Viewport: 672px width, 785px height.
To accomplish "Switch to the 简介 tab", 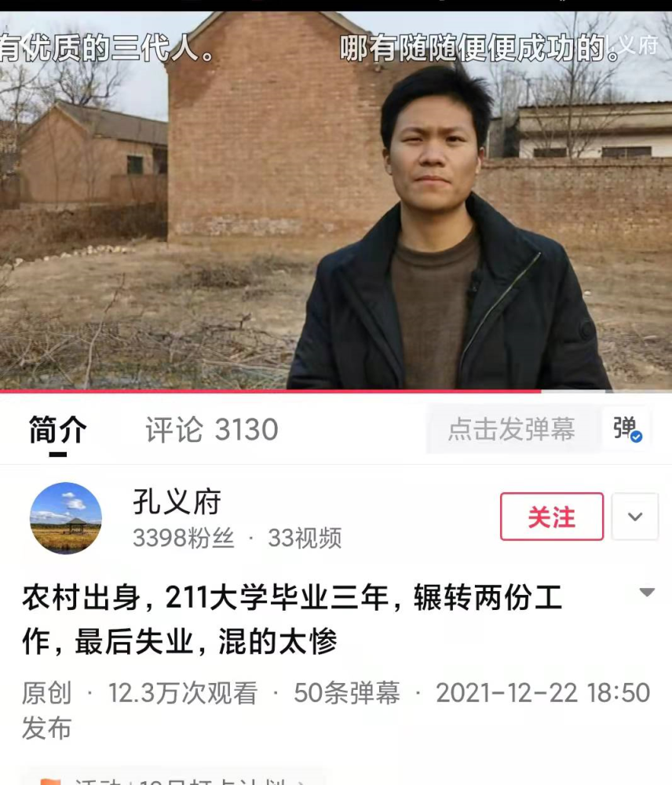I will click(x=57, y=429).
